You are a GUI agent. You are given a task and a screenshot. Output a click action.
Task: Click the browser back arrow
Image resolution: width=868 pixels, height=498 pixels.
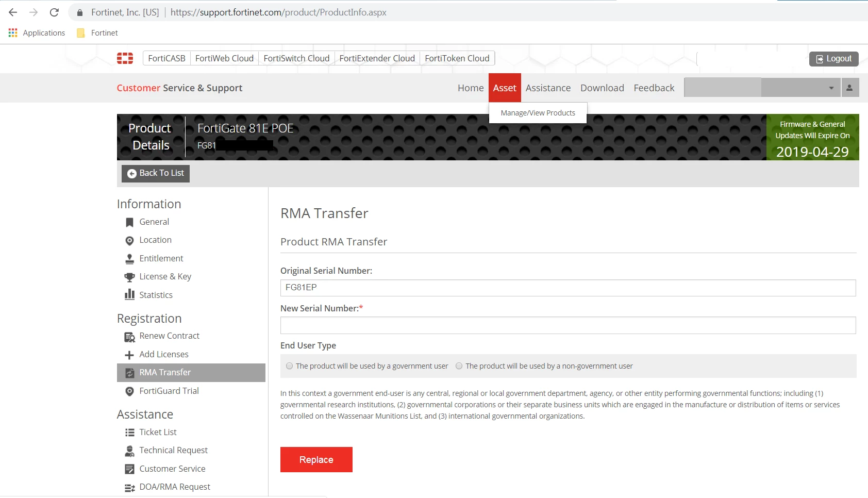13,12
